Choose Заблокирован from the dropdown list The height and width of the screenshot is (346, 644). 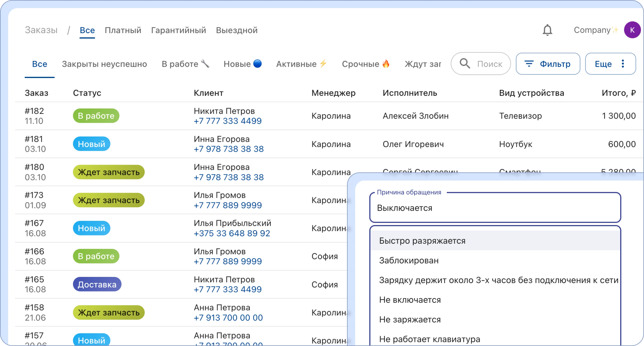(495, 260)
